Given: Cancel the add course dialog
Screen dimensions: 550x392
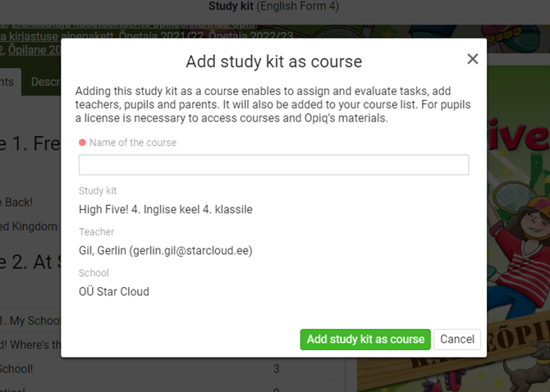Looking at the screenshot, I should tap(457, 339).
